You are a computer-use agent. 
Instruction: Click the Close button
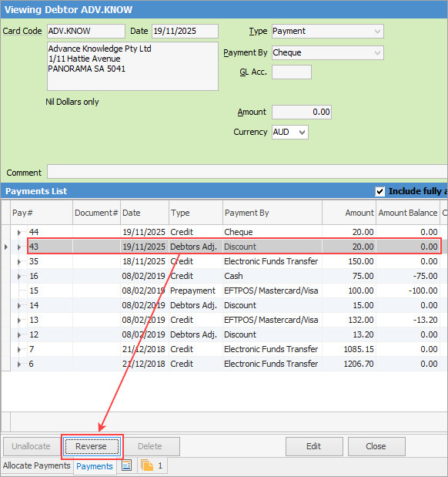[x=376, y=446]
